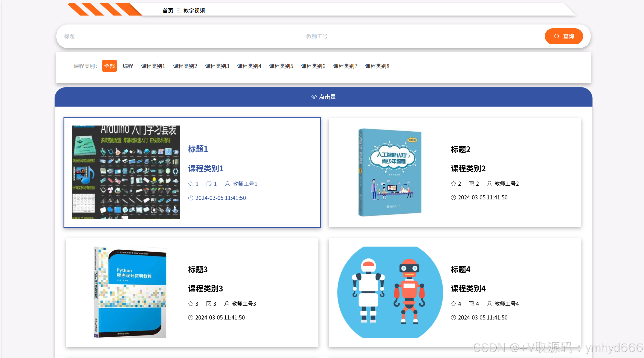Click the user icon beside 教师工号3
644x358 pixels.
[226, 304]
